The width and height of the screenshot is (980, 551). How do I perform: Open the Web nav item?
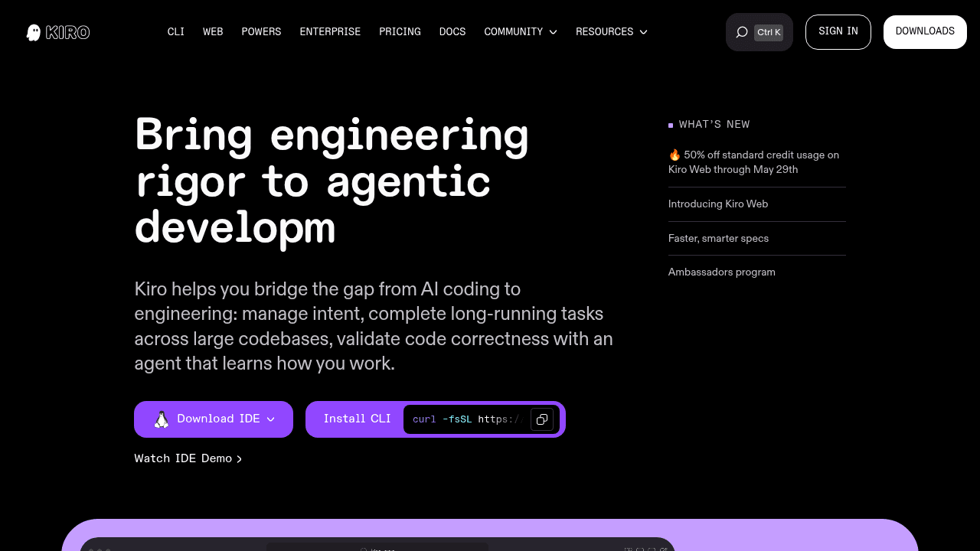(x=213, y=32)
